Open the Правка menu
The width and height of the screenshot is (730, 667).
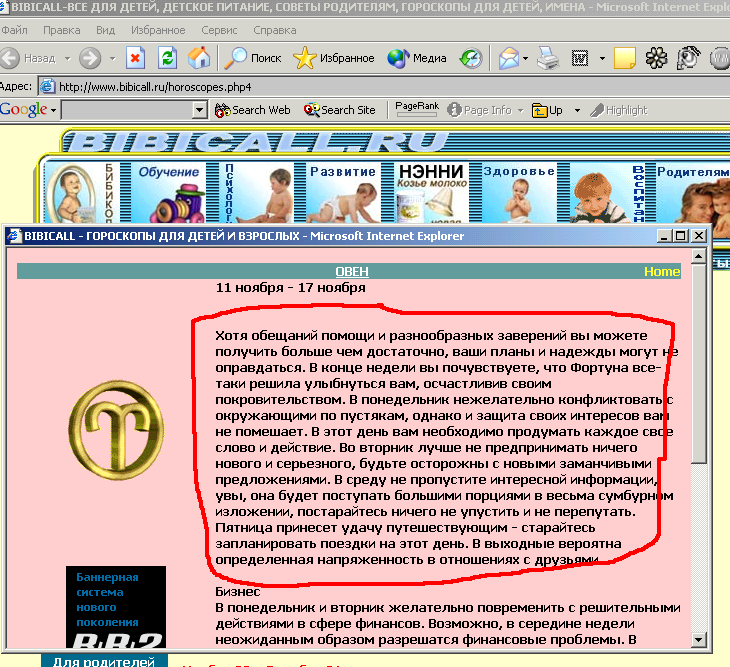click(x=61, y=30)
